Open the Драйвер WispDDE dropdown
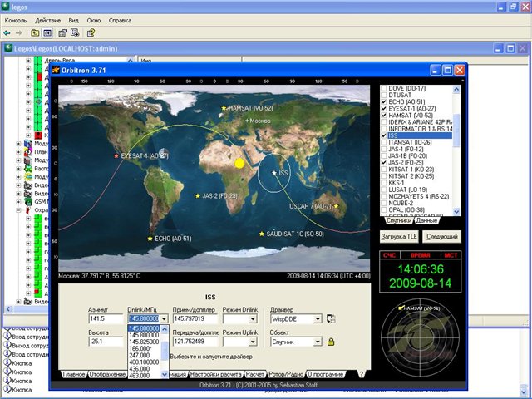 (317, 318)
